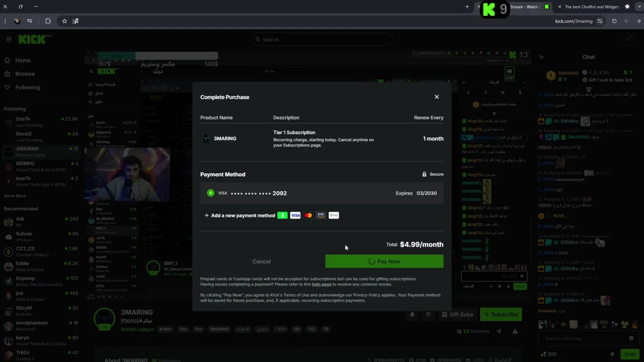
Task: Click browser extensions puzzle icon
Action: pos(48,21)
